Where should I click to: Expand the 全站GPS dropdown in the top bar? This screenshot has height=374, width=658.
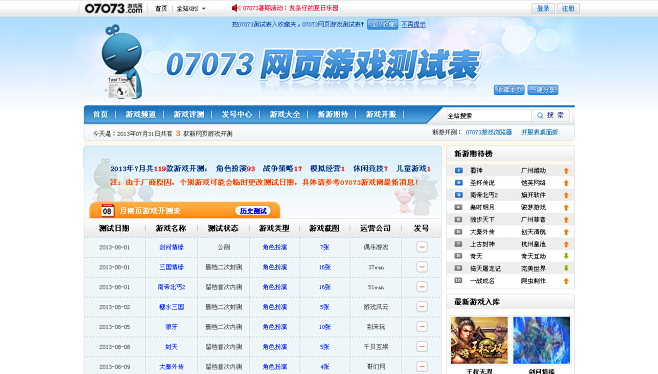click(191, 8)
